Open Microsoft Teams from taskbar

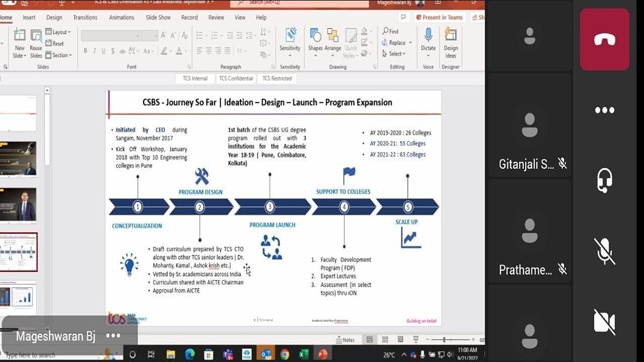tap(227, 354)
